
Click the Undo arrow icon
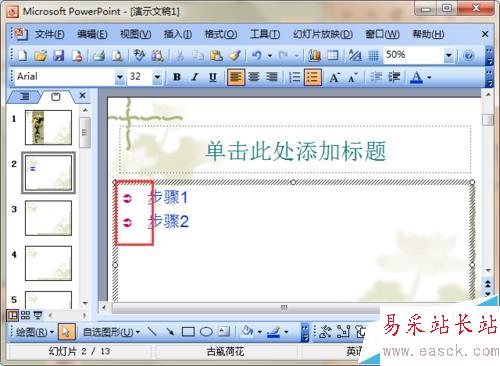coord(257,55)
